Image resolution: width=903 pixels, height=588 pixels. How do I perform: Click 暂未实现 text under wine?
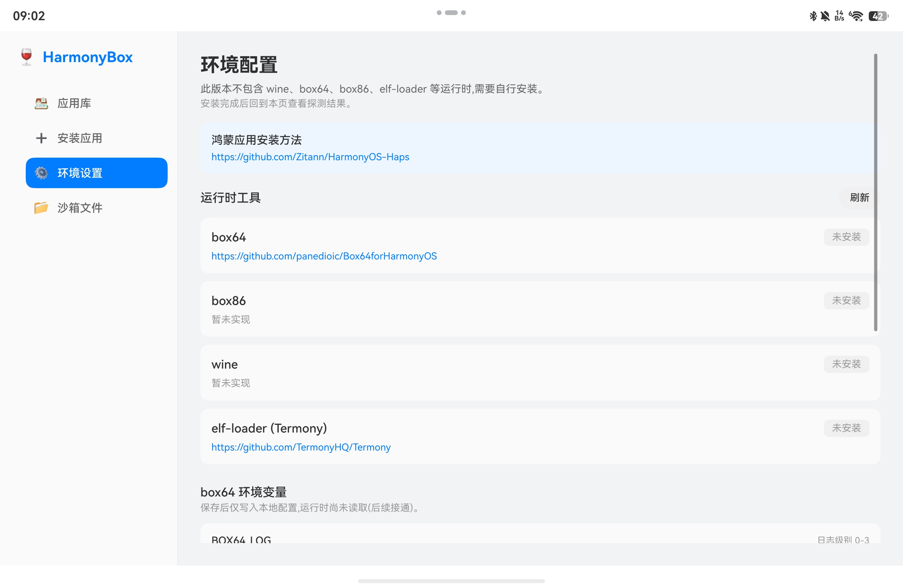pyautogui.click(x=231, y=383)
